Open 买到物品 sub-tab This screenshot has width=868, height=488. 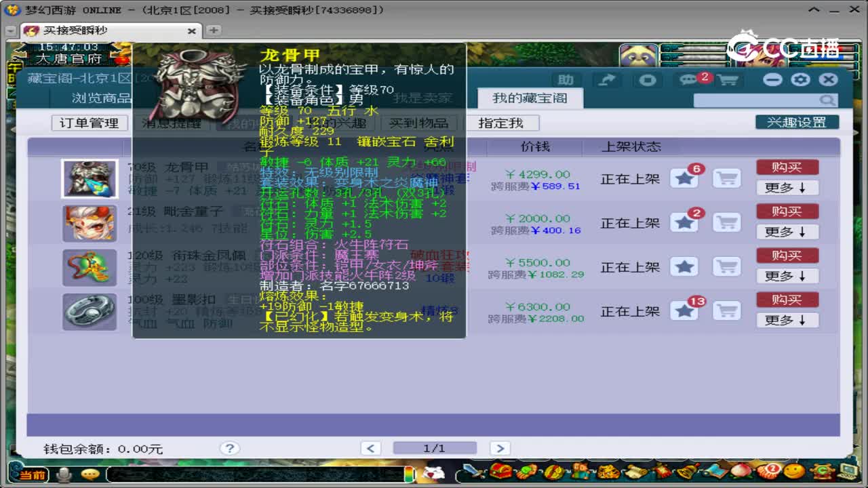click(x=419, y=123)
